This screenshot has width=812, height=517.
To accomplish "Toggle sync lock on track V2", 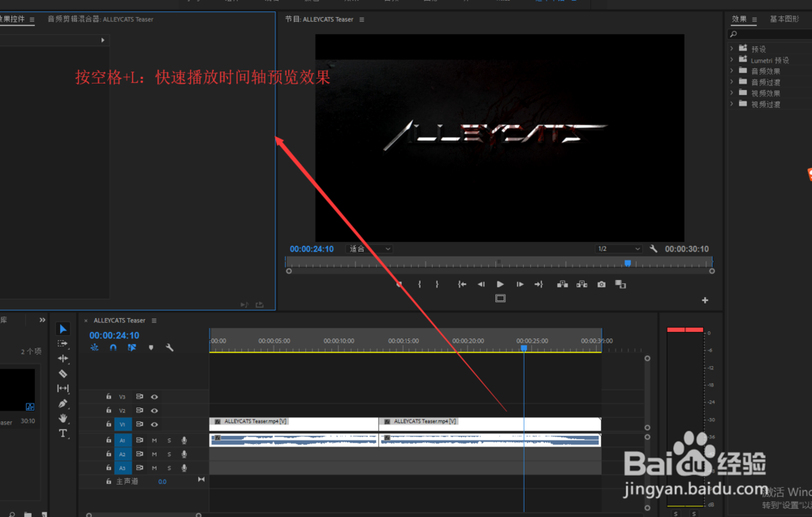I will [x=140, y=411].
